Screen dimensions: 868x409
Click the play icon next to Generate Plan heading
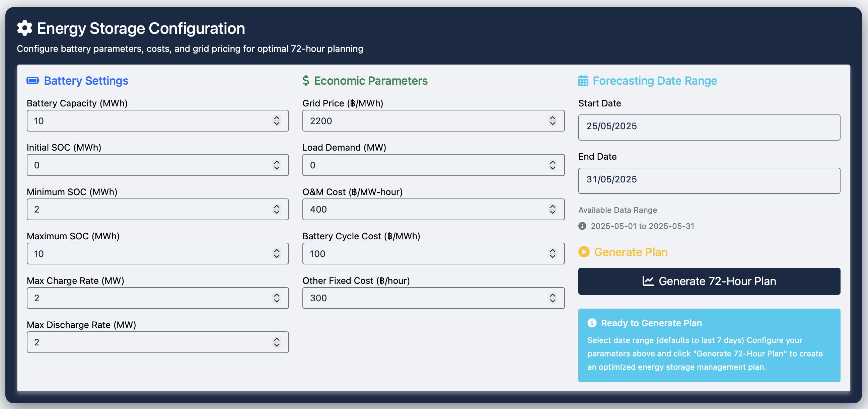click(x=584, y=252)
